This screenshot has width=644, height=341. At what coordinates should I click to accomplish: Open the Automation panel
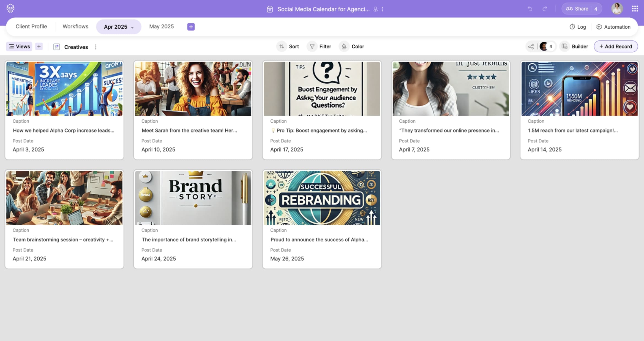[613, 27]
